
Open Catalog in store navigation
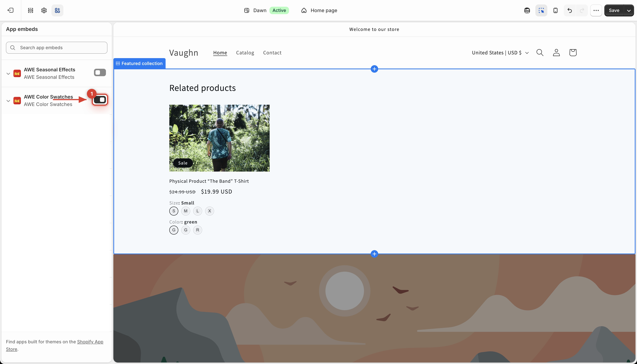pyautogui.click(x=245, y=53)
